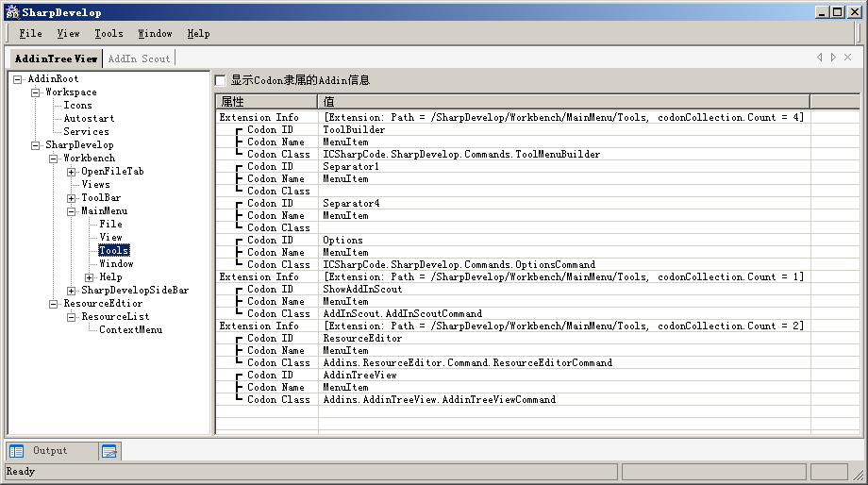Click the ShowAddInScout value cell
The height and width of the screenshot is (485, 868).
(564, 289)
